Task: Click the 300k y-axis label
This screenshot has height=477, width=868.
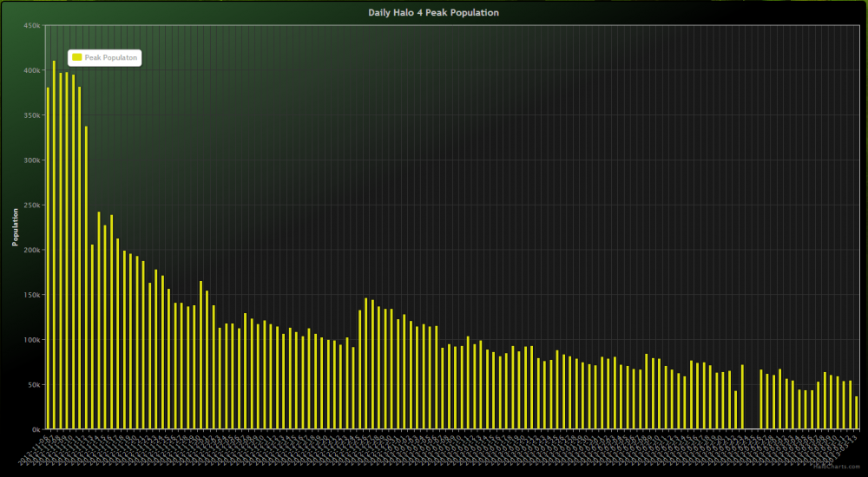Action: [32, 160]
